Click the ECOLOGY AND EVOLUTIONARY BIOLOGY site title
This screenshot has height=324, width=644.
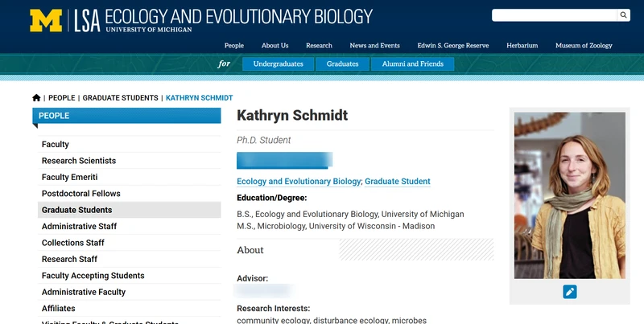(238, 17)
